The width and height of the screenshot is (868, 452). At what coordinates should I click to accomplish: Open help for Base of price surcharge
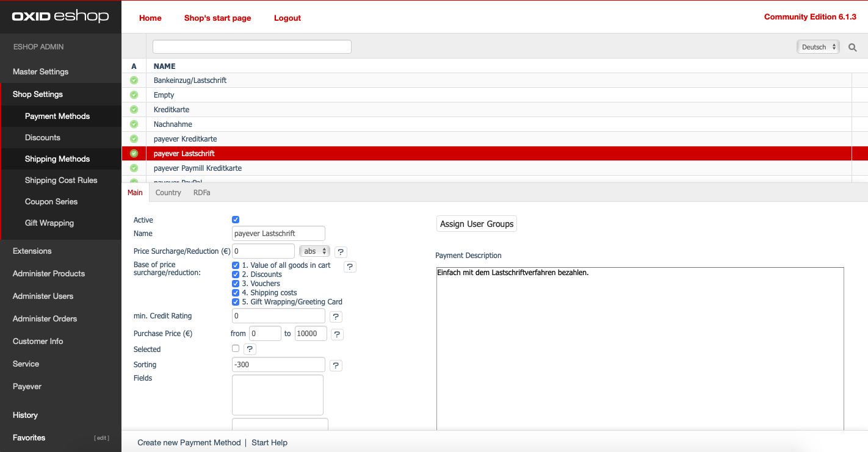coord(350,267)
